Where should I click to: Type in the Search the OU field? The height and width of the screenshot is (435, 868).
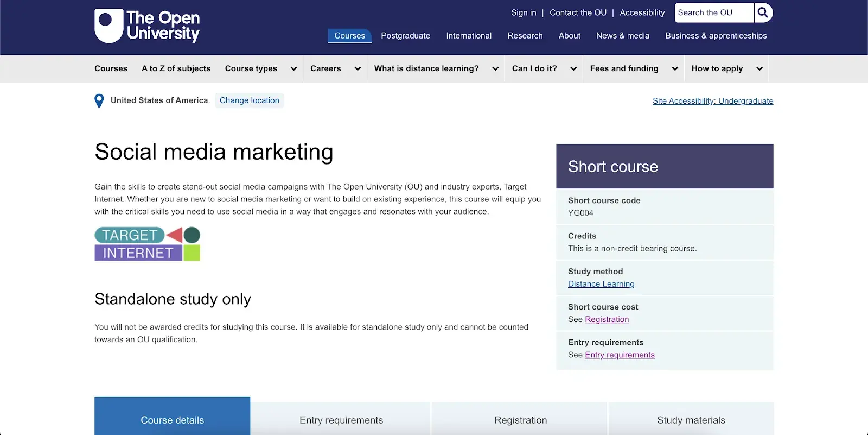713,12
